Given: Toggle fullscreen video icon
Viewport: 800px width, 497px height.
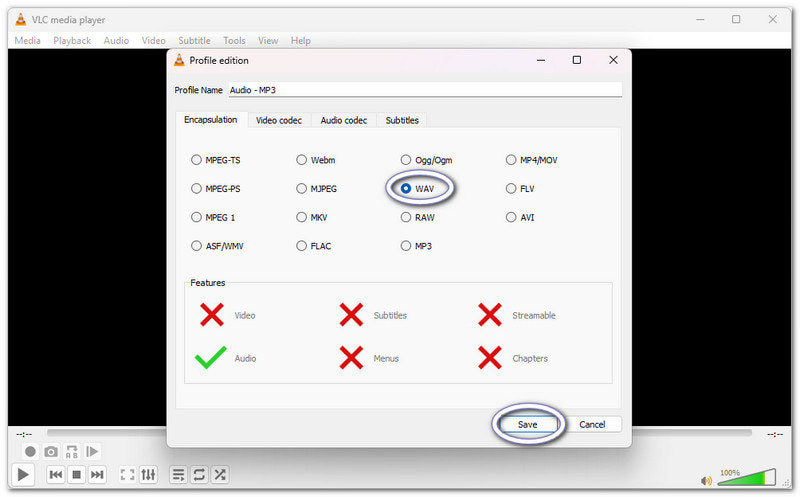Looking at the screenshot, I should tap(127, 475).
